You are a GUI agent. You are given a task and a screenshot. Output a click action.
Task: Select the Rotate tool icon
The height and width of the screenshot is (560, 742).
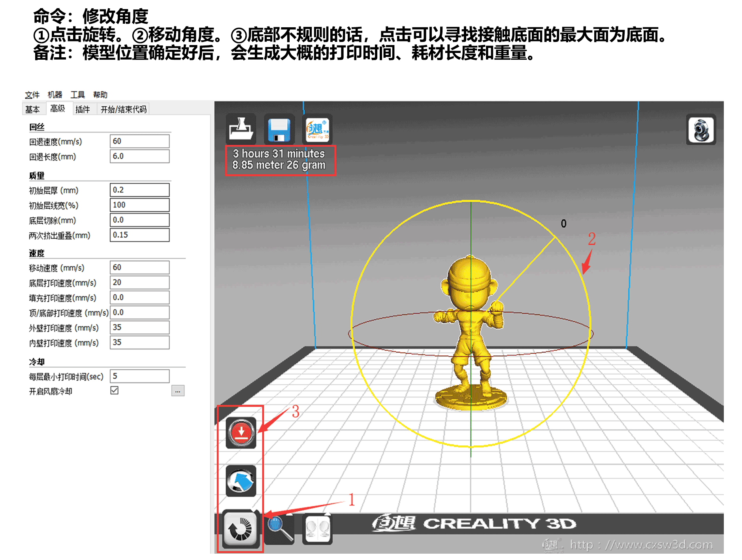pos(240,529)
